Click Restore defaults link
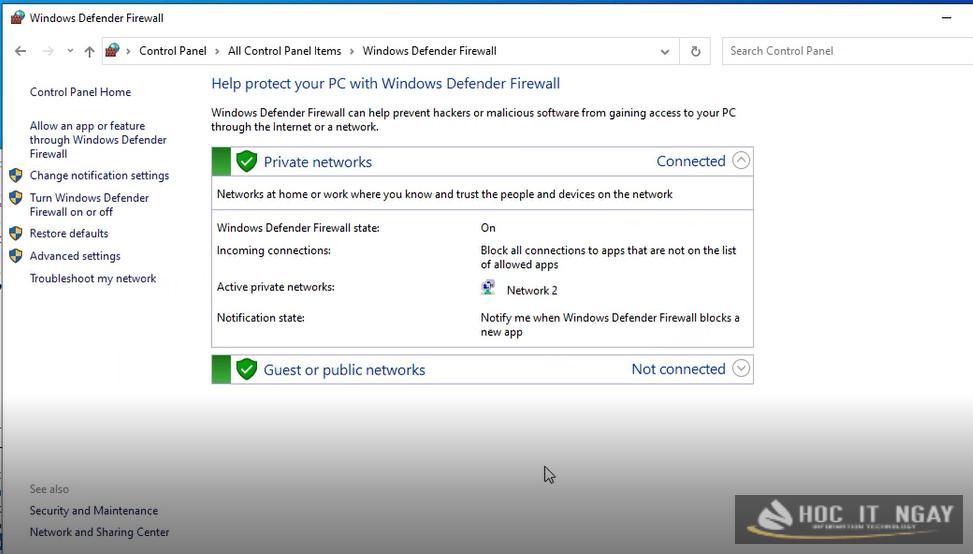This screenshot has width=973, height=554. (69, 233)
